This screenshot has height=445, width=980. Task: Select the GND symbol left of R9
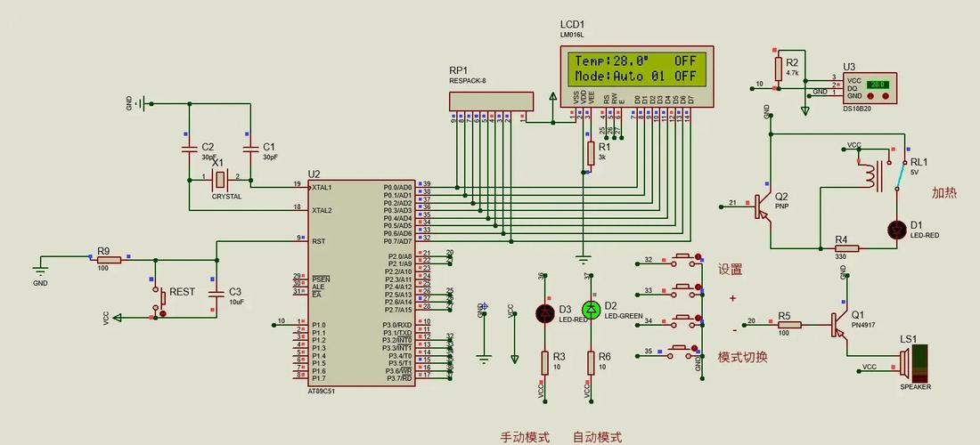41,271
